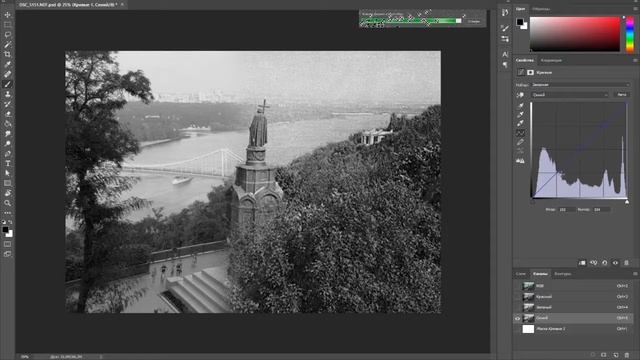This screenshot has width=640, height=360.
Task: Delete the Curves adjustment layer
Action: click(x=627, y=263)
